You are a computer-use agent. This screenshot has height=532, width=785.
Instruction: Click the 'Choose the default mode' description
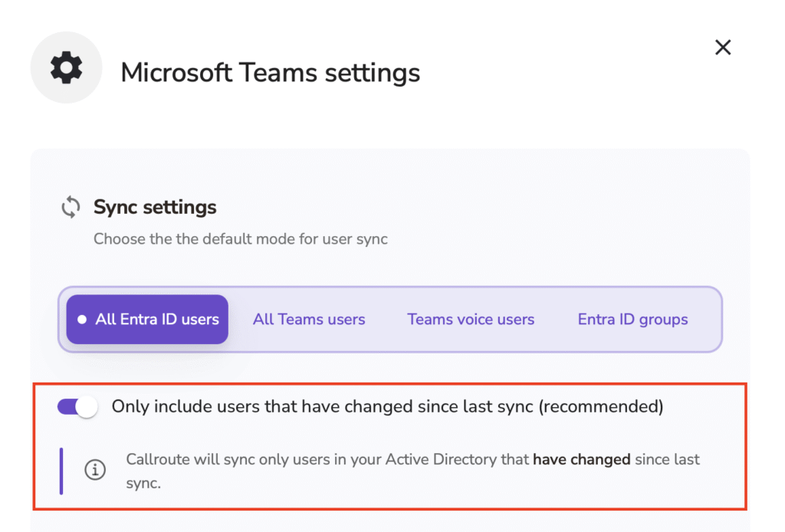pyautogui.click(x=241, y=239)
